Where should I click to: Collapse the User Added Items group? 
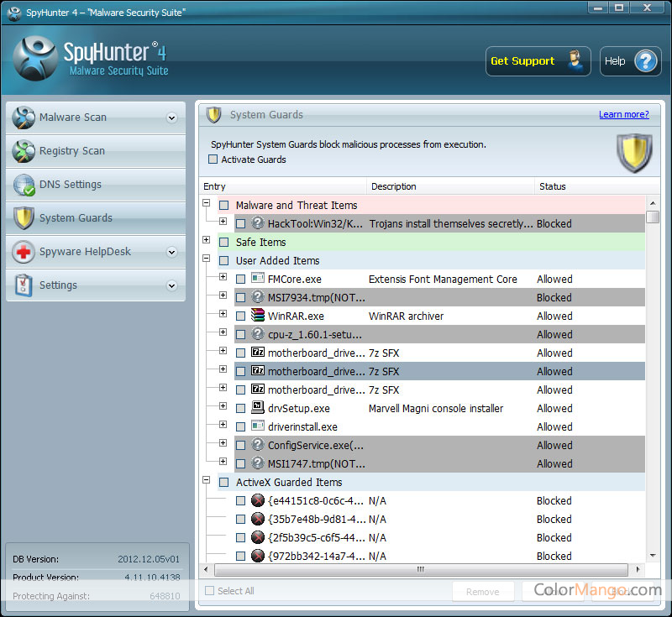pos(206,259)
